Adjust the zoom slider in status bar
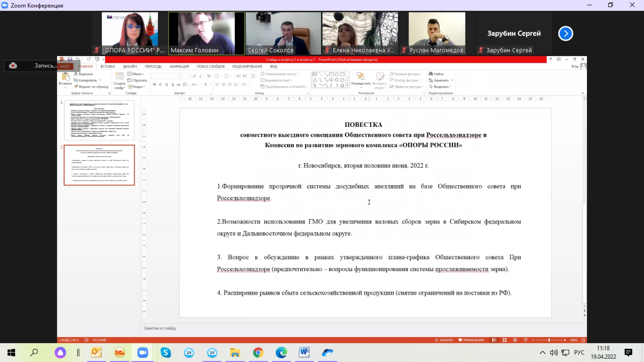Image resolution: width=644 pixels, height=362 pixels. pos(549,340)
